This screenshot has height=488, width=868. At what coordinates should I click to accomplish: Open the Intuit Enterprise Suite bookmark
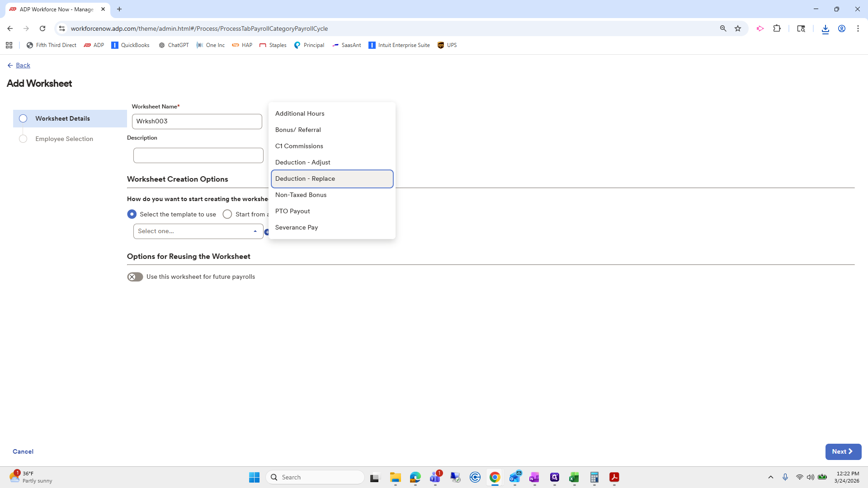399,45
